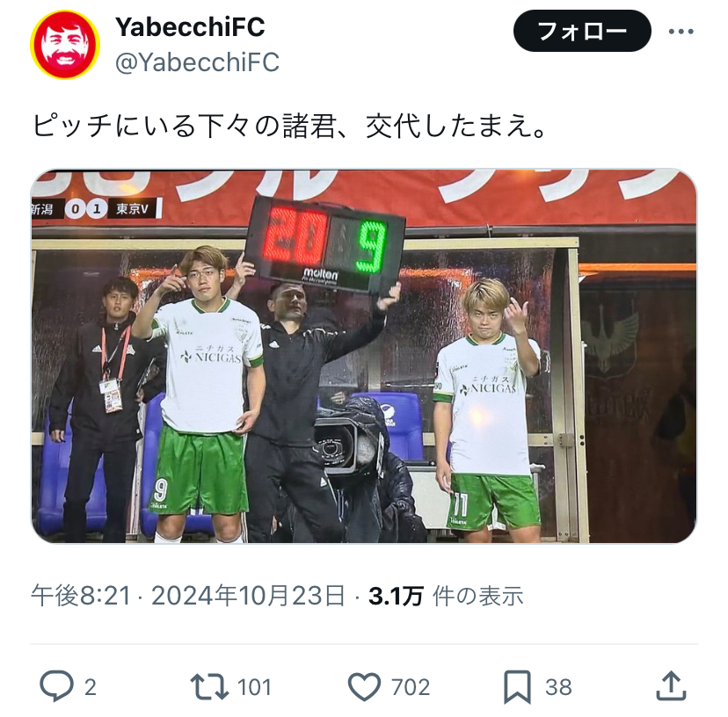View the YabecchiFC profile avatar
The width and height of the screenshot is (728, 717).
tap(65, 45)
